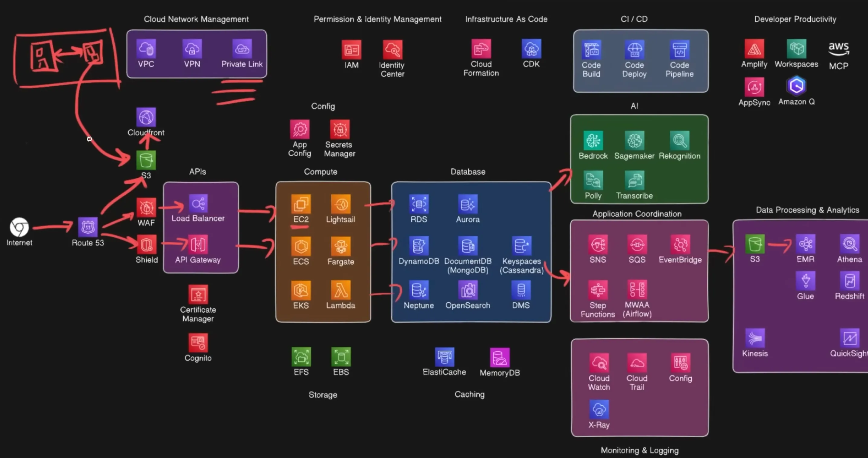Screen dimensions: 868x458
Task: Select the Cognito icon
Action: click(198, 343)
